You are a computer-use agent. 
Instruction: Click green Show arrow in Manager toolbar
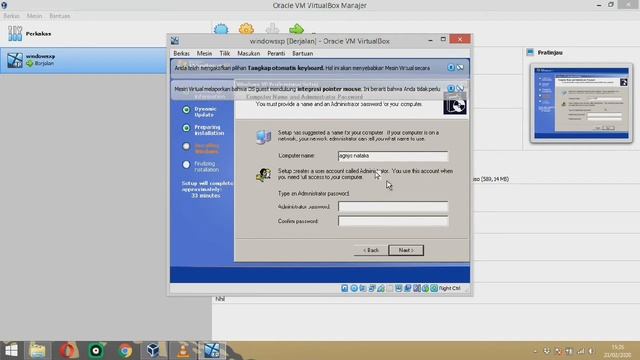pyautogui.click(x=296, y=29)
